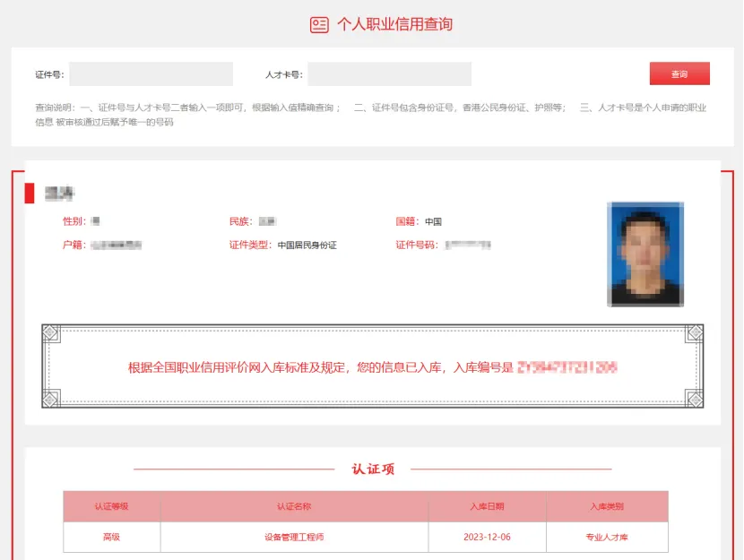744x560 pixels.
Task: Click the page title 个人职业信用查询
Action: coord(394,24)
